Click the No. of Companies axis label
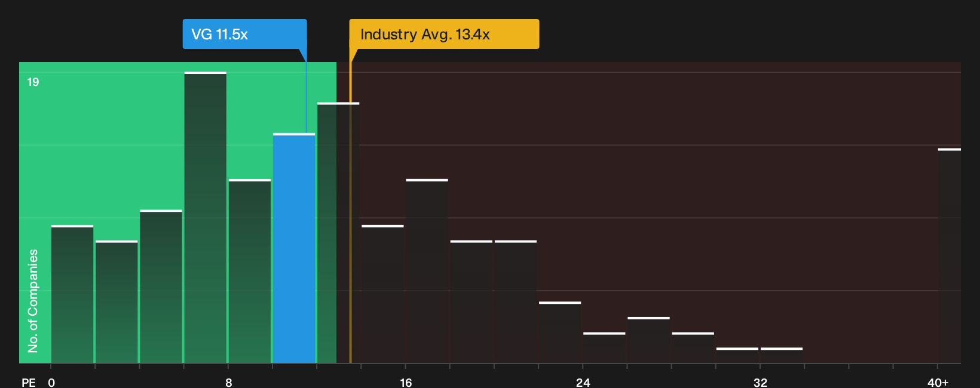The width and height of the screenshot is (980, 388). (x=33, y=300)
